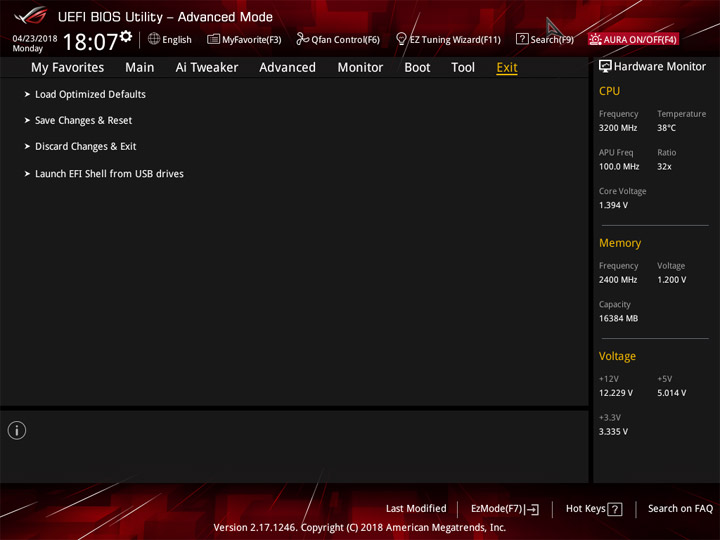720x540 pixels.
Task: Click the Memory section heading
Action: [620, 243]
